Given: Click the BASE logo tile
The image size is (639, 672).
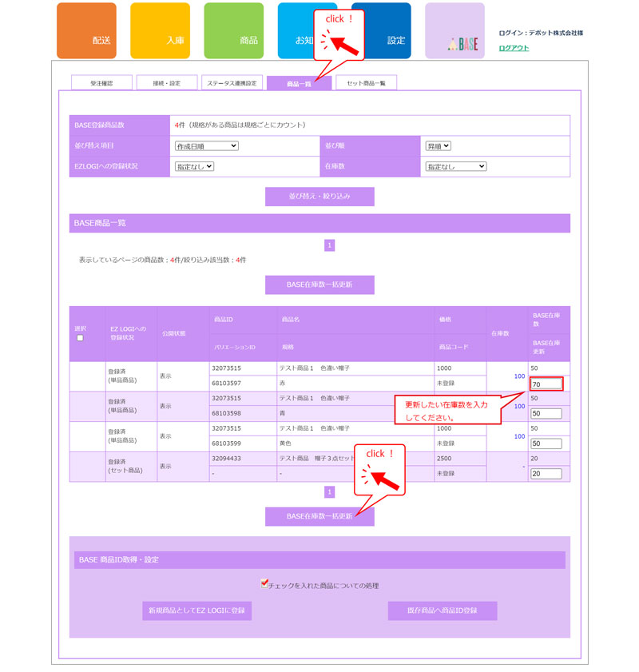Looking at the screenshot, I should point(454,31).
